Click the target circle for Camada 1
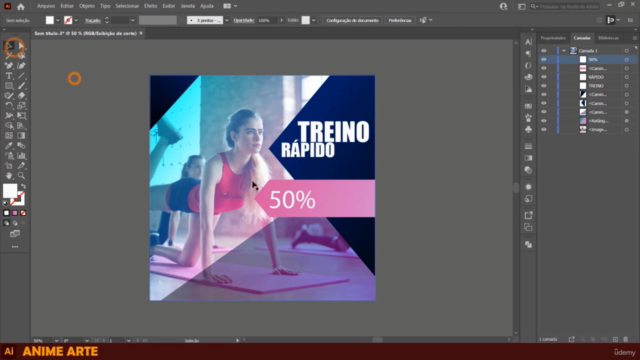640x360 pixels. point(627,51)
